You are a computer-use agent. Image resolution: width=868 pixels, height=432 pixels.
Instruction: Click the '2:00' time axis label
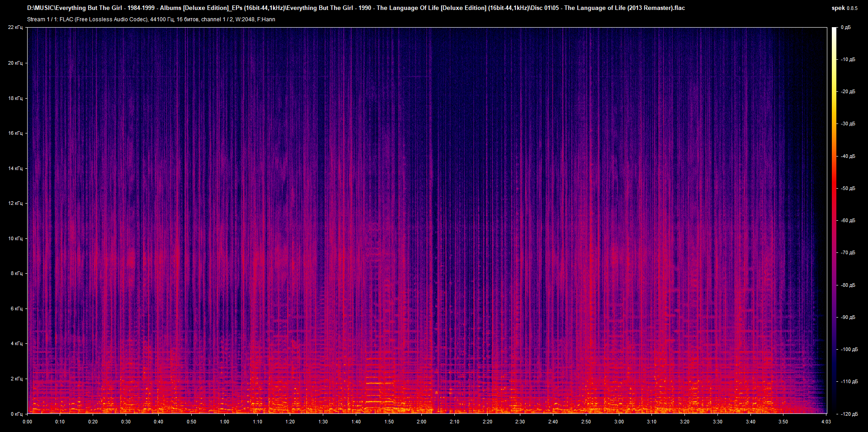pyautogui.click(x=421, y=422)
